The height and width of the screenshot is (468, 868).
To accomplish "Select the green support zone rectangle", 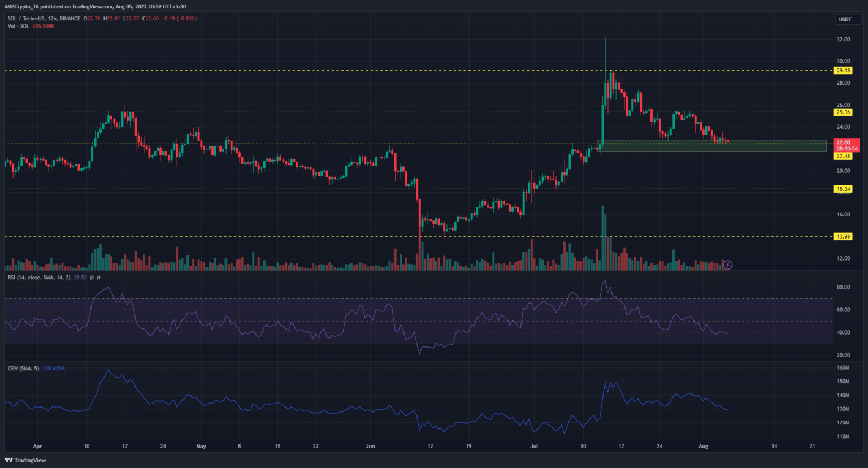I will tap(711, 146).
